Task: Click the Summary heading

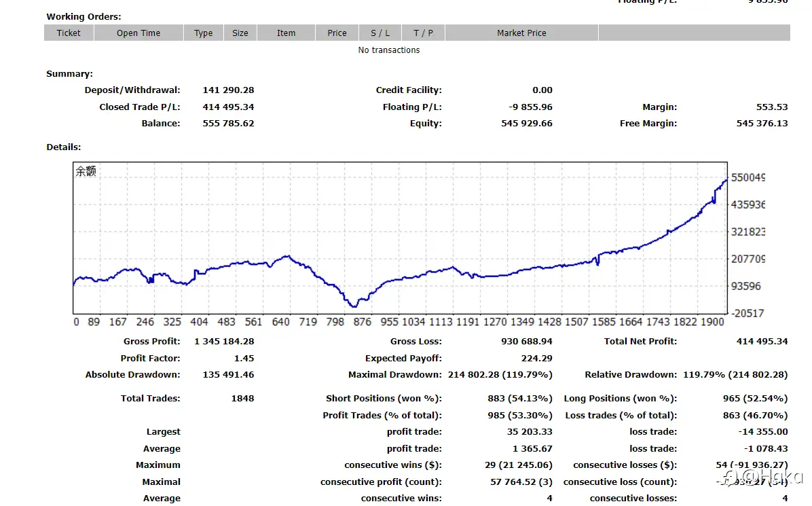Action: point(69,73)
